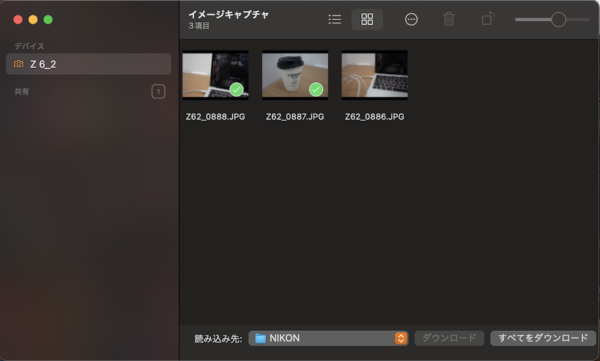Switch to grid view icon

tap(367, 19)
